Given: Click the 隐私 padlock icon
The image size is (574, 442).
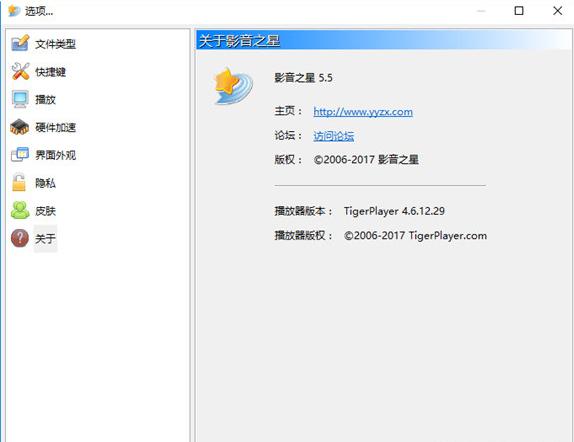Looking at the screenshot, I should click(x=19, y=182).
